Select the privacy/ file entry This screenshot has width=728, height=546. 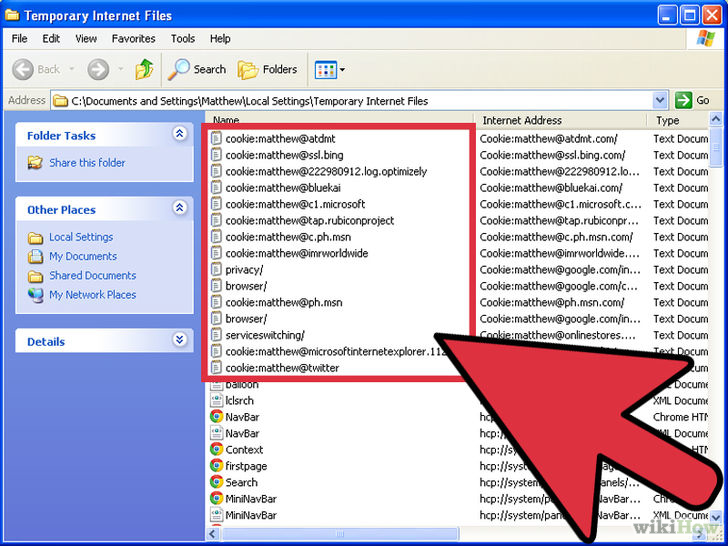coord(244,270)
